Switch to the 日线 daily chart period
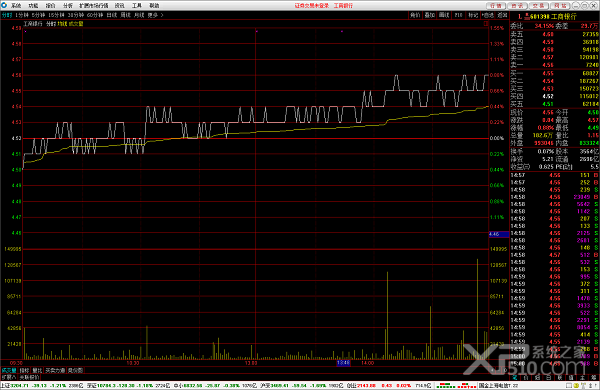Screen dimensions: 600x390 tap(111, 15)
